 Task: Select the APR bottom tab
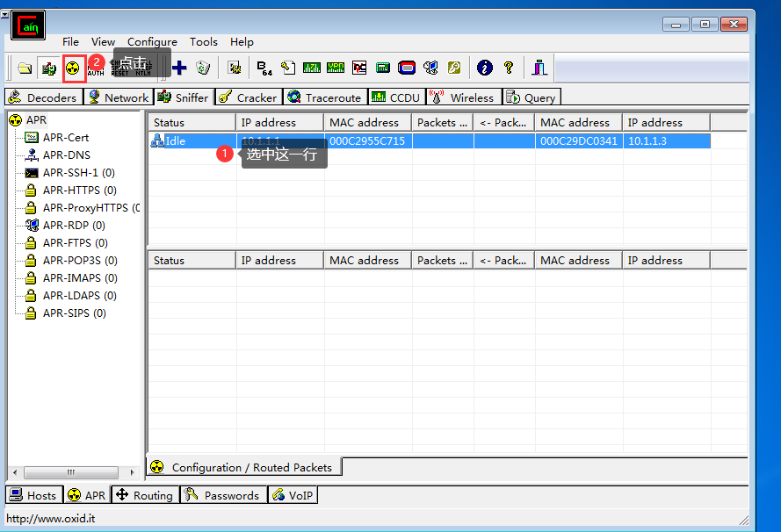coord(88,494)
